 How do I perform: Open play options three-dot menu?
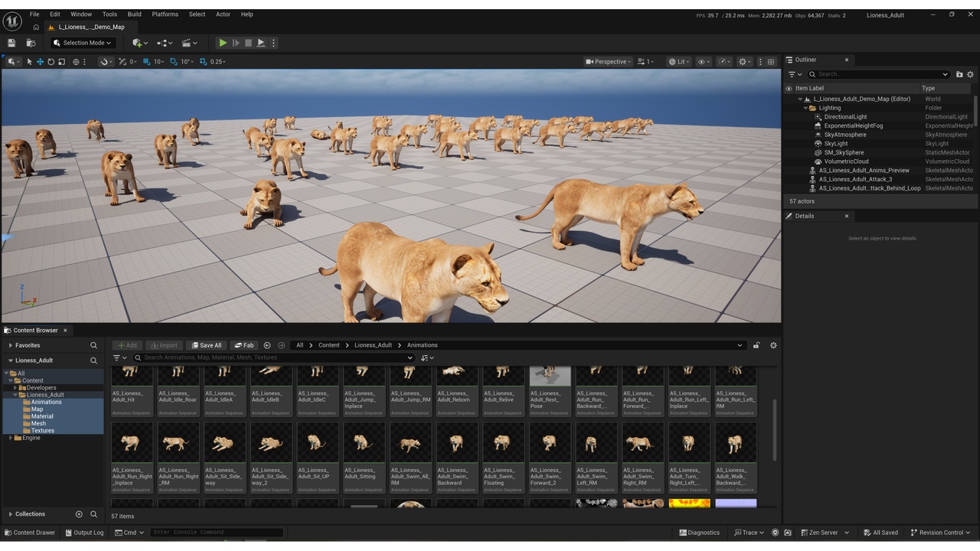tap(273, 43)
